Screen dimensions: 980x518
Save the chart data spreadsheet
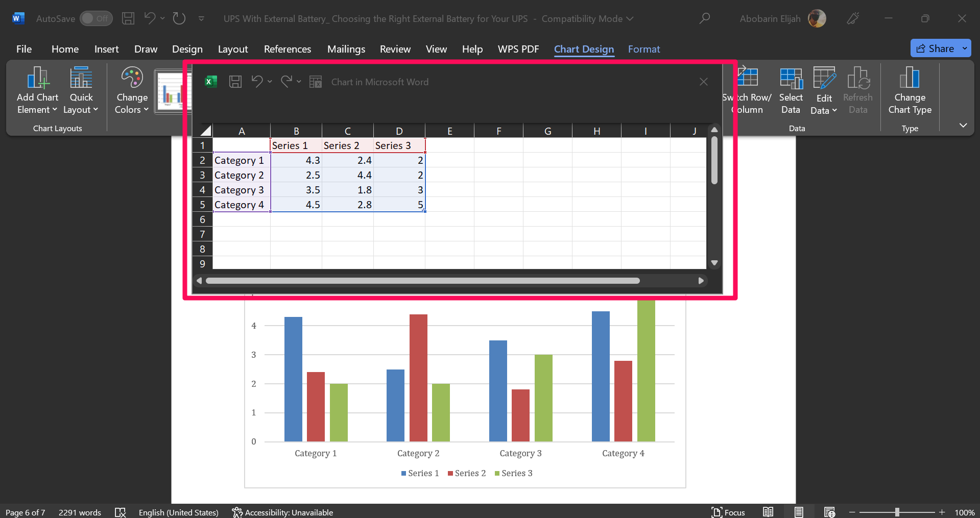coord(235,82)
